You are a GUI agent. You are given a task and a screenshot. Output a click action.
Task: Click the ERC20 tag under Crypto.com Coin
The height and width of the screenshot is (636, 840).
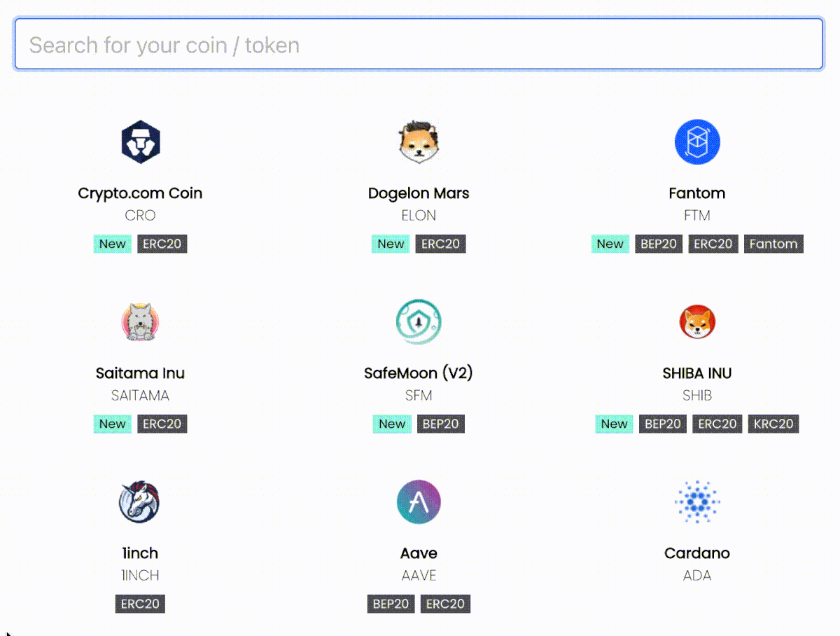tap(162, 244)
